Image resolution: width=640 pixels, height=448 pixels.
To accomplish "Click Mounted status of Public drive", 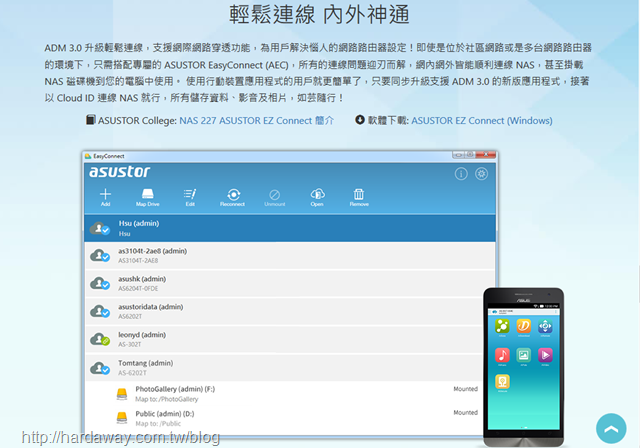I will [465, 413].
